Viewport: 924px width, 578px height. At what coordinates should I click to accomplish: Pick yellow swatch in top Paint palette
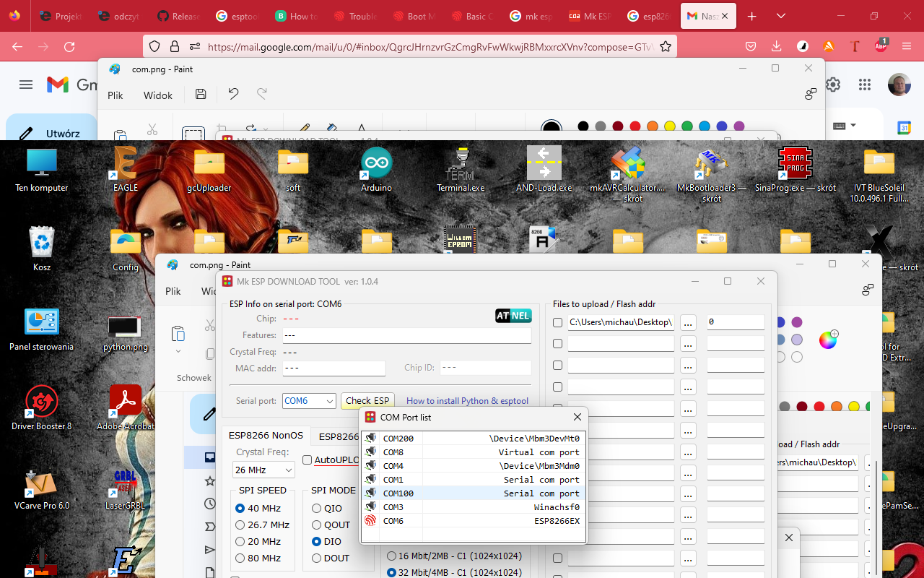670,126
